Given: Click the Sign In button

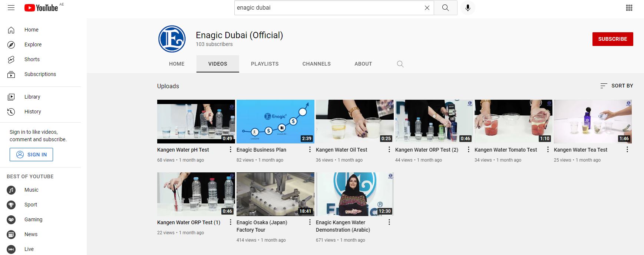Looking at the screenshot, I should tap(31, 155).
